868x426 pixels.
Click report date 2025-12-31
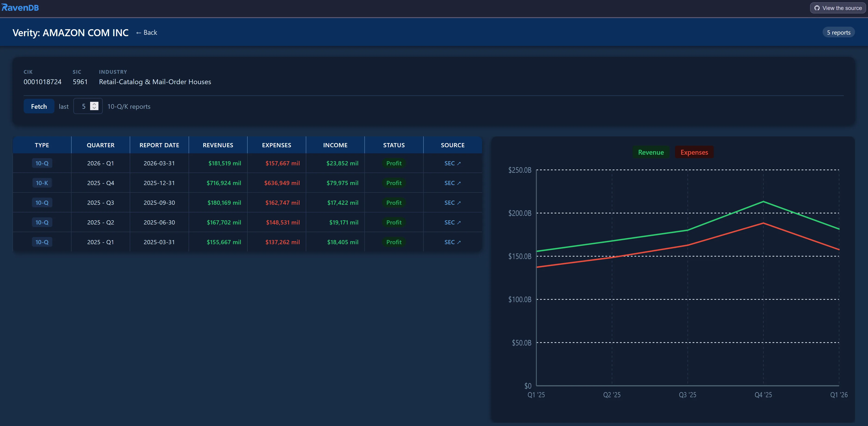click(159, 183)
